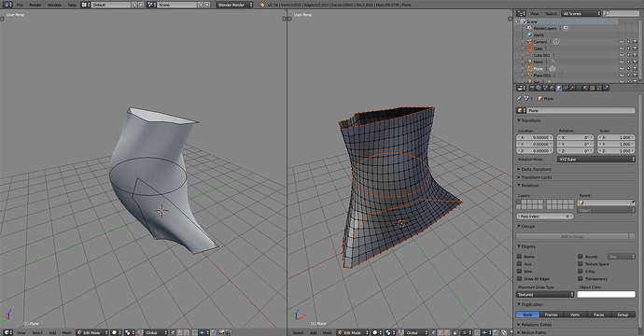Open the Render menu
Image resolution: width=644 pixels, height=336 pixels.
coord(35,5)
